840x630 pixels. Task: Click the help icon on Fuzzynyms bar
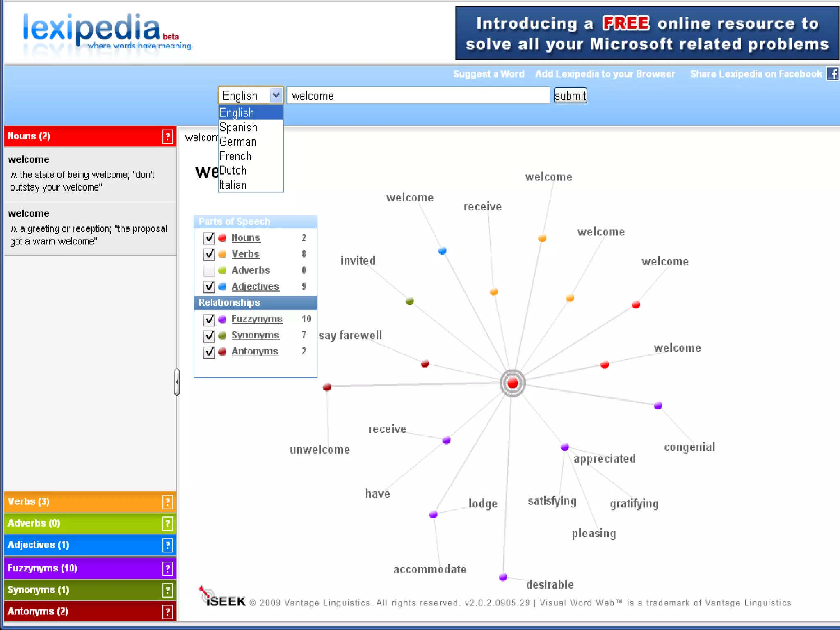[167, 568]
